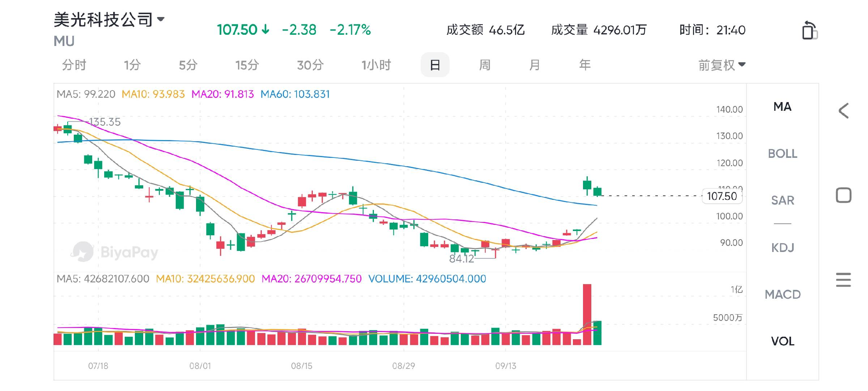Click the MU ticker symbol
The height and width of the screenshot is (391, 868).
[x=64, y=41]
